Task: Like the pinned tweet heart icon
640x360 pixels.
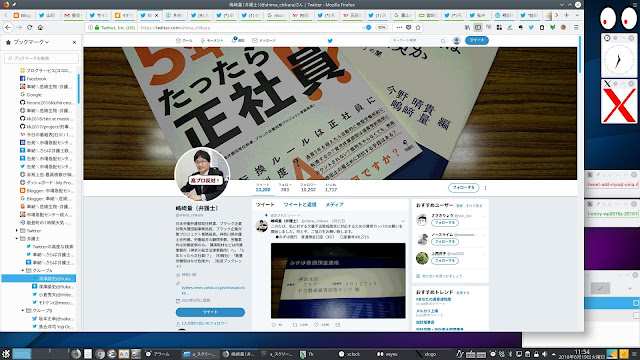Action: (x=316, y=325)
